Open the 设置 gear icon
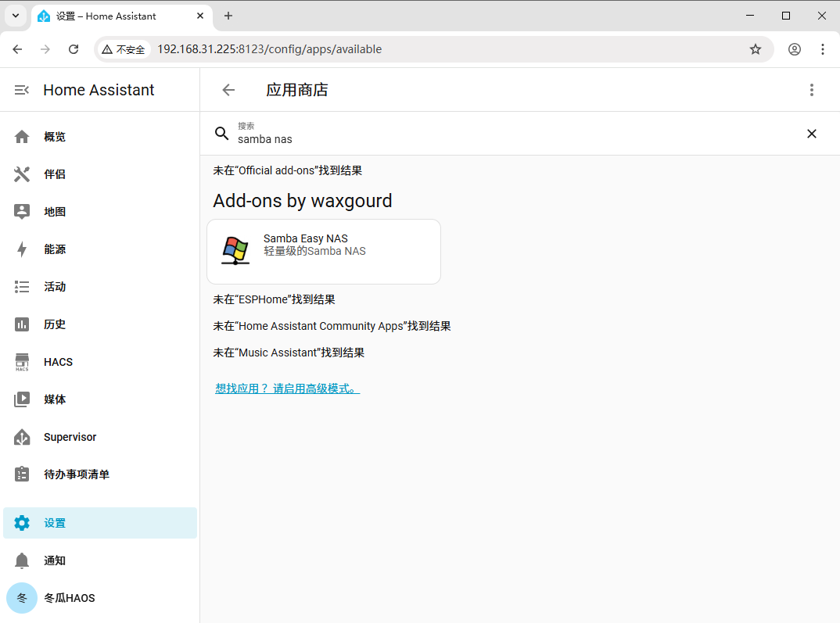The height and width of the screenshot is (623, 840). pos(22,523)
